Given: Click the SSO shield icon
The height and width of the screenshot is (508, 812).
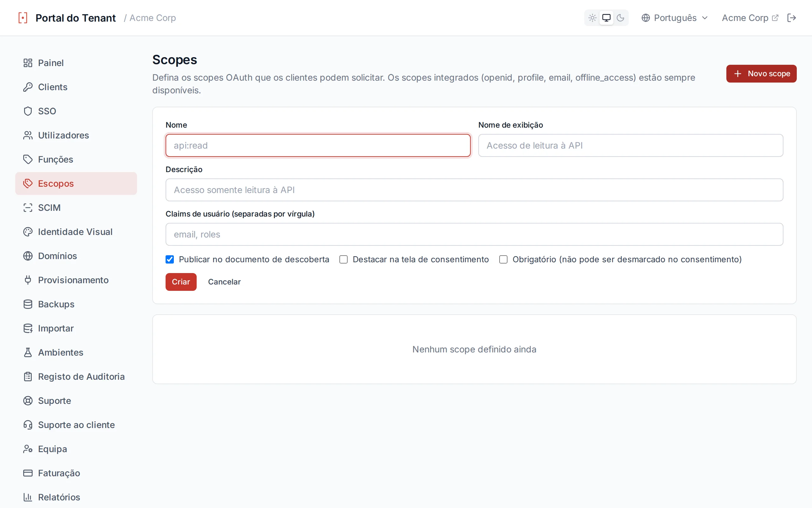Looking at the screenshot, I should tap(28, 111).
